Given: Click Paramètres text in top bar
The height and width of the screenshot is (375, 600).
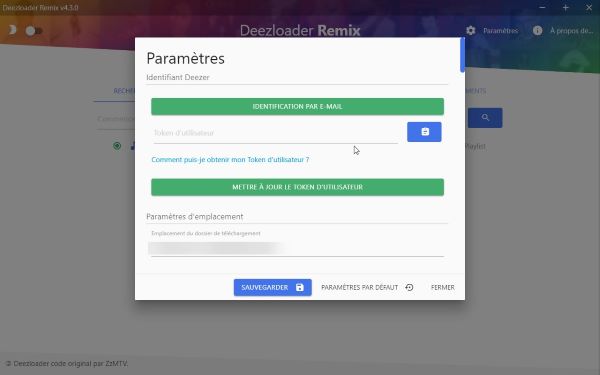Looking at the screenshot, I should click(500, 31).
